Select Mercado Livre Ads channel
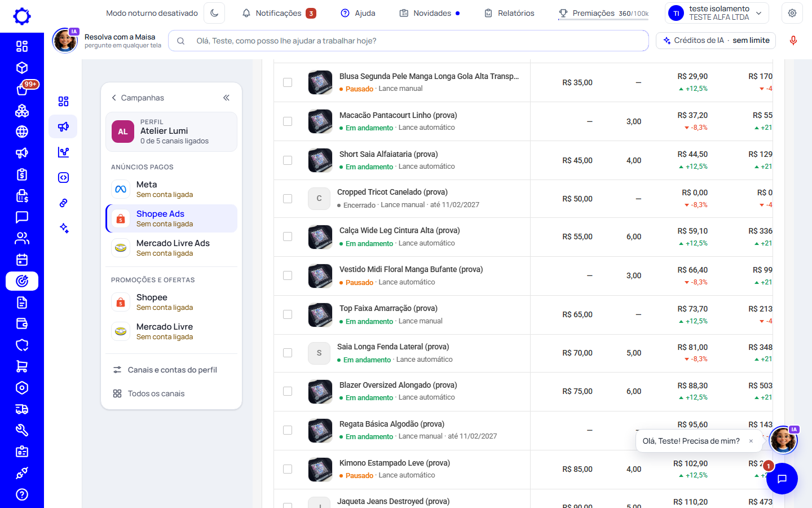Screen dimensions: 812x508 (171, 248)
